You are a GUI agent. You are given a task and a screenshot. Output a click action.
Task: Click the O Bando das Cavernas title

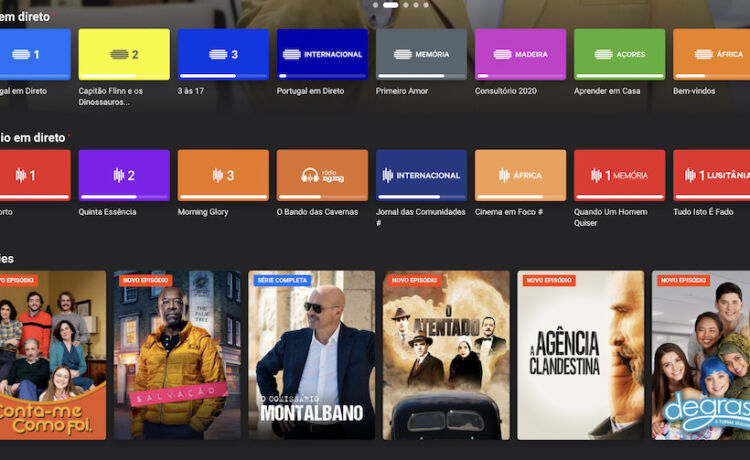(x=317, y=212)
